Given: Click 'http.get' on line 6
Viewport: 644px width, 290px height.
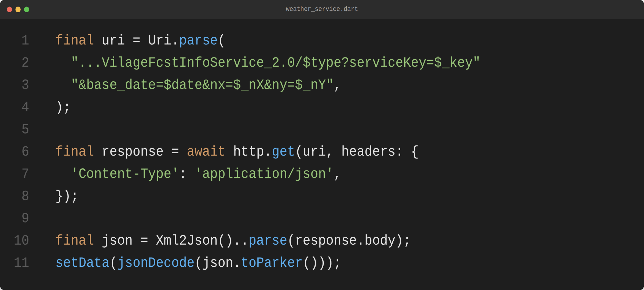Looking at the screenshot, I should (264, 151).
